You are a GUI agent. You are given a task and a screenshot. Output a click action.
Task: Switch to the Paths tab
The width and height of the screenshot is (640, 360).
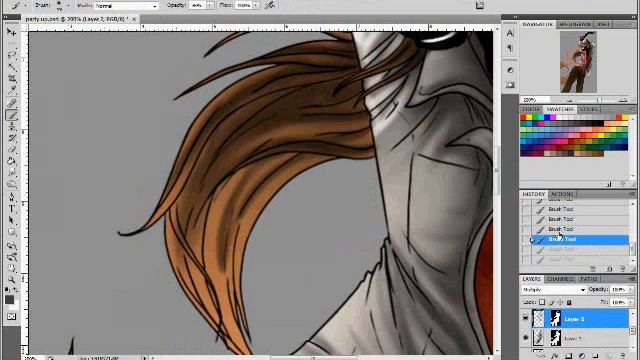coord(589,279)
